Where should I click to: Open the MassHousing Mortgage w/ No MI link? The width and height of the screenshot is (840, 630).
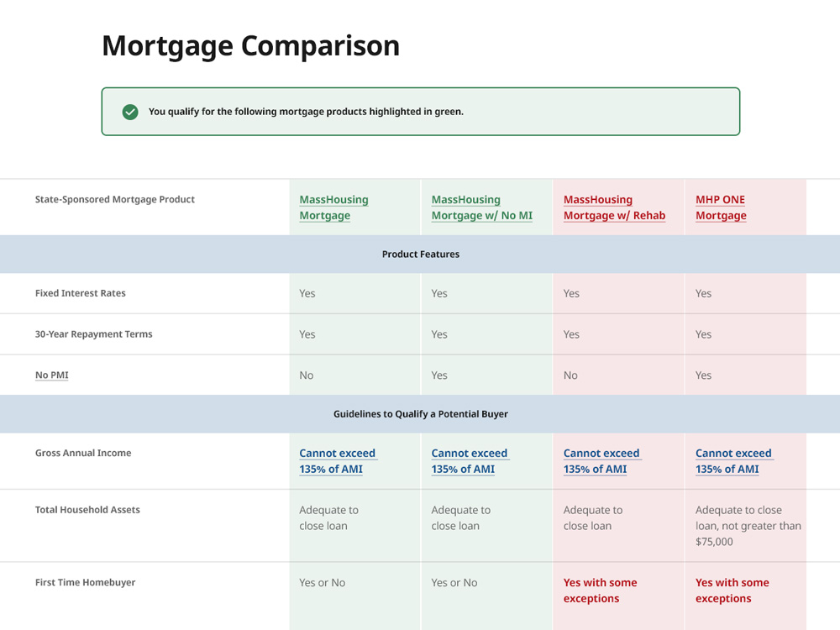tap(481, 207)
